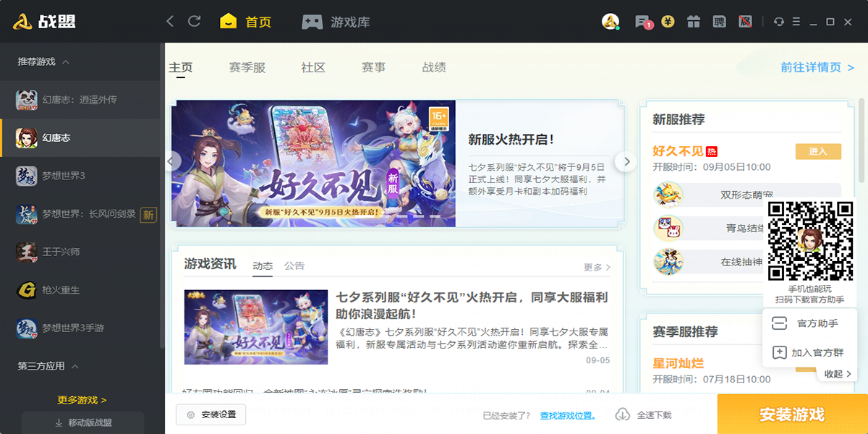Go back with the left arrow icon
The height and width of the screenshot is (434, 868).
(170, 21)
